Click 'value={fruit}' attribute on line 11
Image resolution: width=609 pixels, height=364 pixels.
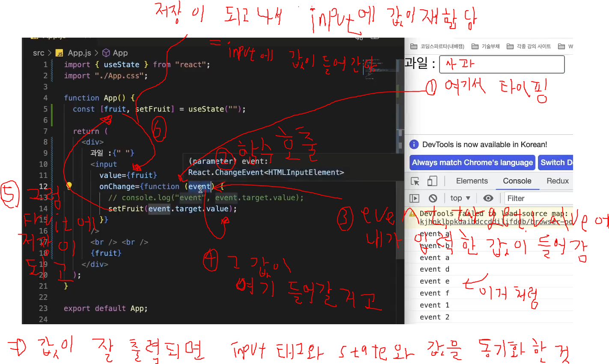(128, 175)
